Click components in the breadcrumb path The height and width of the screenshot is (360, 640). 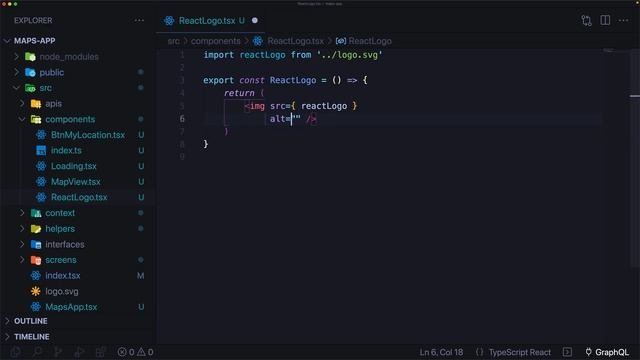(x=216, y=41)
